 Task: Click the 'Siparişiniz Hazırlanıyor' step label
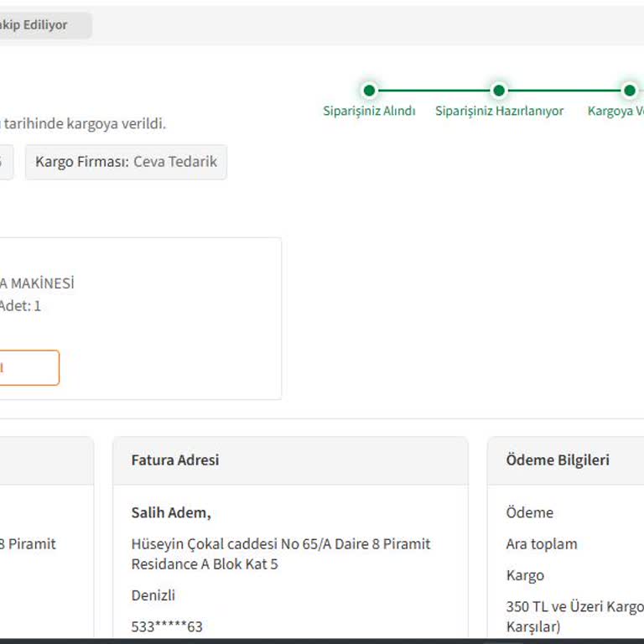pyautogui.click(x=499, y=111)
